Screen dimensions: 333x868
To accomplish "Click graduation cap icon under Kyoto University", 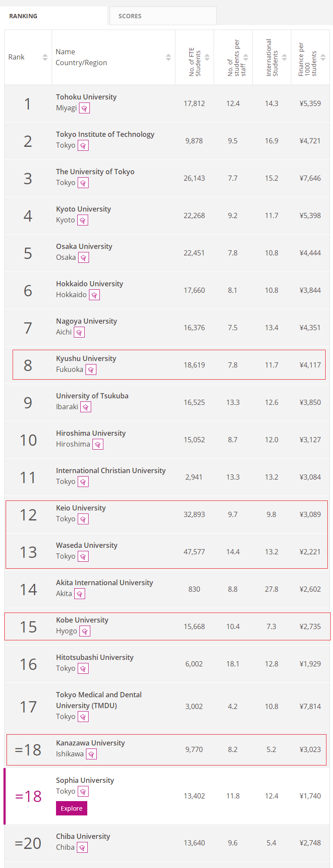I will pos(82,220).
